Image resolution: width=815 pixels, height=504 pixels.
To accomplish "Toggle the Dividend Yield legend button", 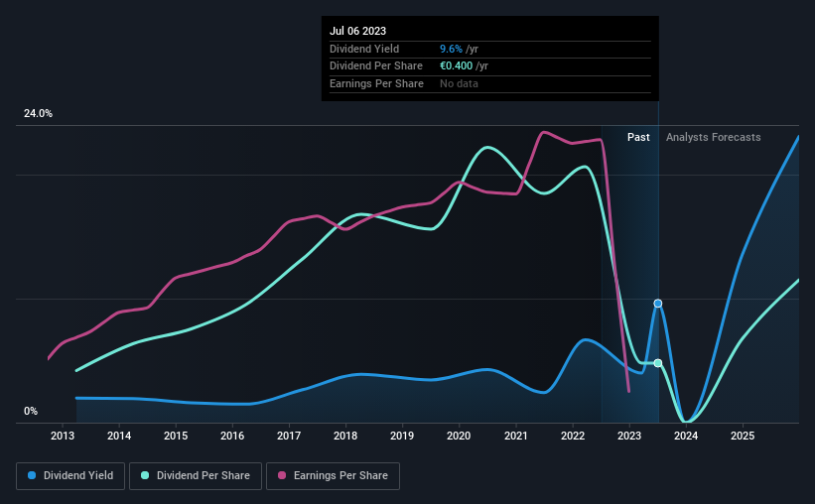I will tap(70, 476).
